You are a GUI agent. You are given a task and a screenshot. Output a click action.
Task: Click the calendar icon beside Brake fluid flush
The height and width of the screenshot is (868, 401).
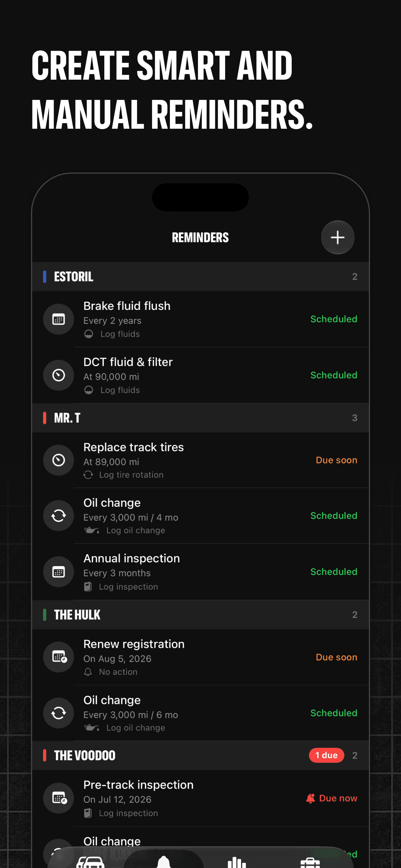(x=59, y=319)
